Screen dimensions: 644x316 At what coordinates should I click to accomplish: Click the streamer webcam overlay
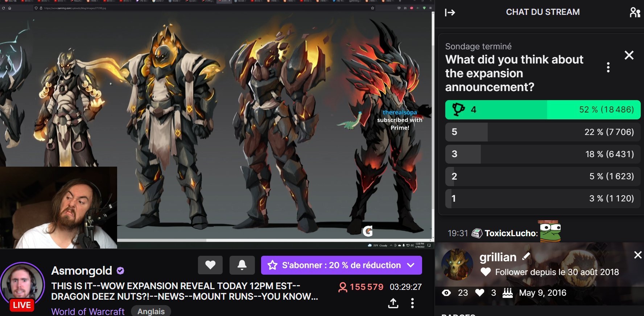[58, 208]
